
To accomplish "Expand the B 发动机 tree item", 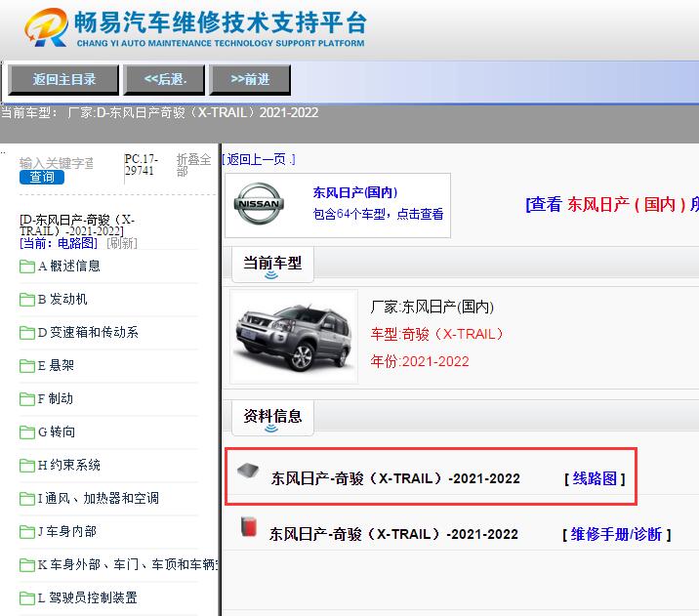I will pyautogui.click(x=62, y=299).
